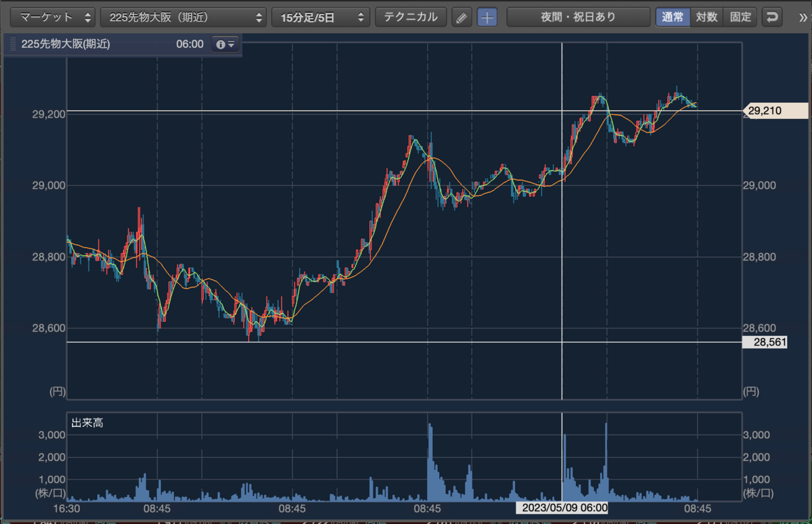Click the テクニカル indicators button
Viewport: 812px width, 524px height.
pyautogui.click(x=411, y=17)
